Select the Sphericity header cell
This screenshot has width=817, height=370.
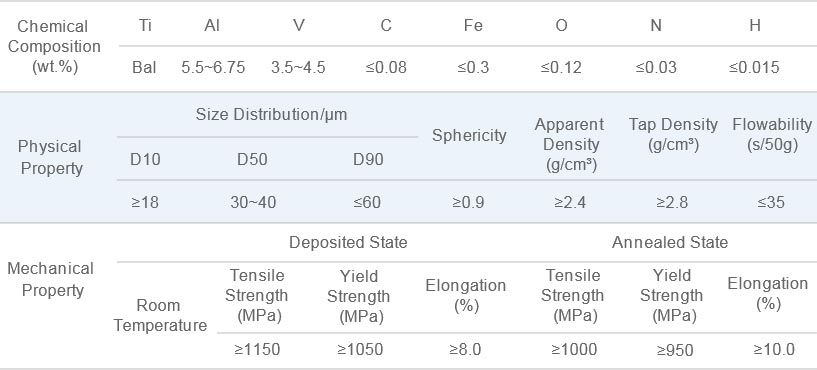(x=469, y=135)
